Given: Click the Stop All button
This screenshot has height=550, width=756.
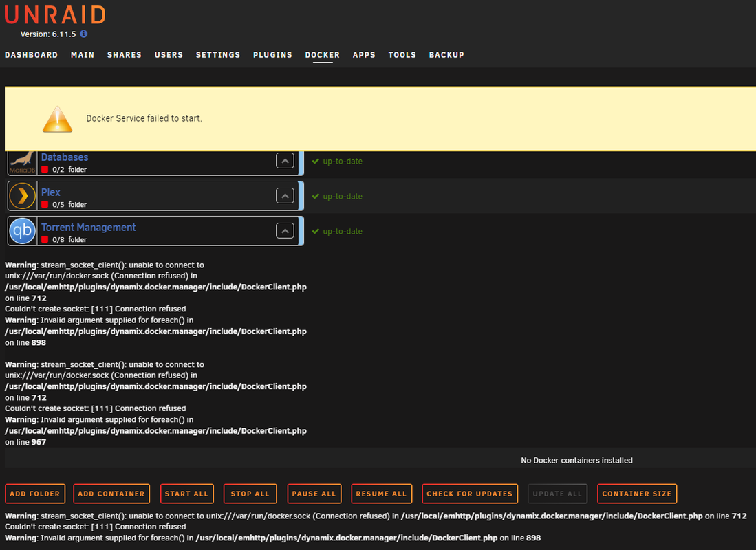Looking at the screenshot, I should click(250, 494).
